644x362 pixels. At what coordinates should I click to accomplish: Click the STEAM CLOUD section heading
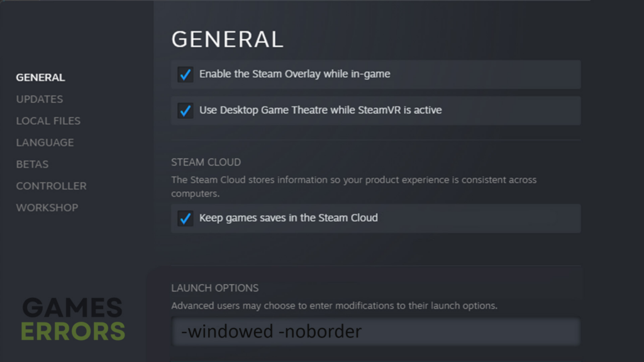206,162
